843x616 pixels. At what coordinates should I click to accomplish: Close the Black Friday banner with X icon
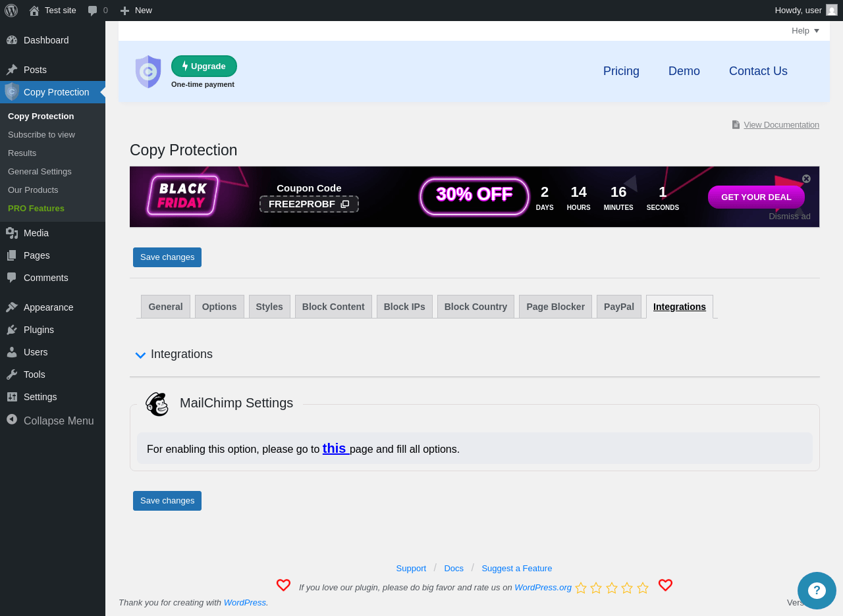point(806,178)
